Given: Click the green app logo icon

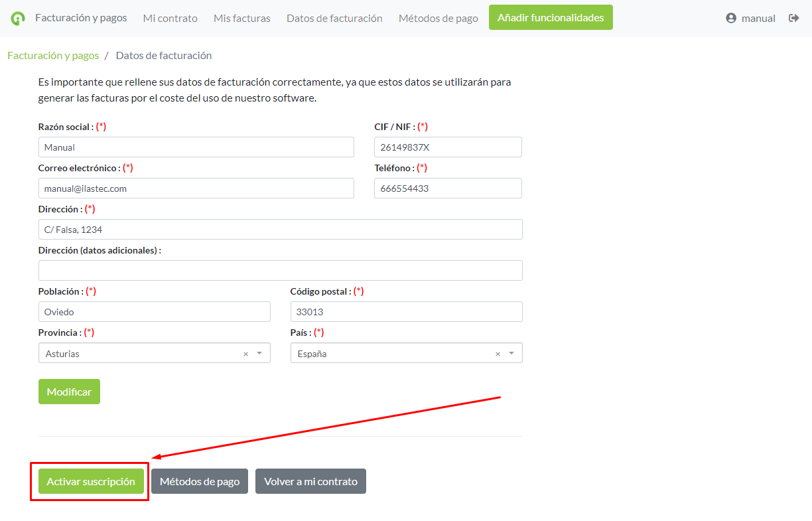Looking at the screenshot, I should (18, 19).
